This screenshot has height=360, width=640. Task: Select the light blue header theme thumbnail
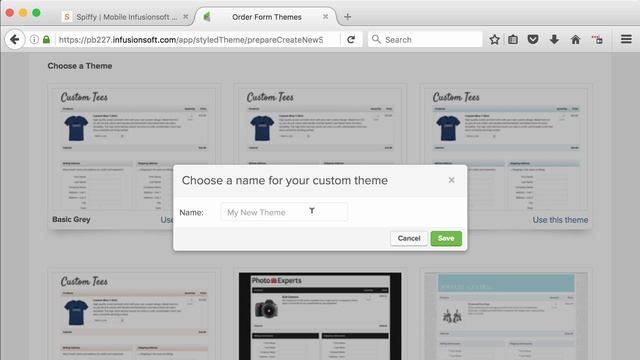click(x=506, y=149)
